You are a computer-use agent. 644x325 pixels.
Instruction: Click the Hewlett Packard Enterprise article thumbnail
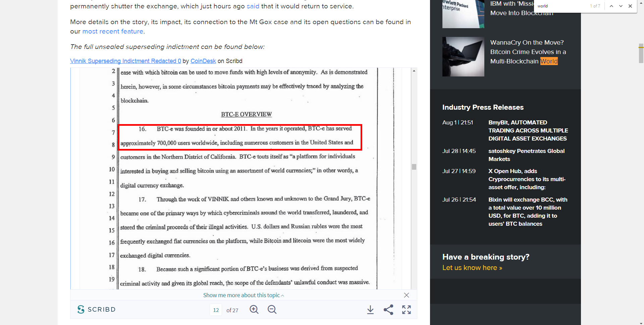tap(463, 14)
